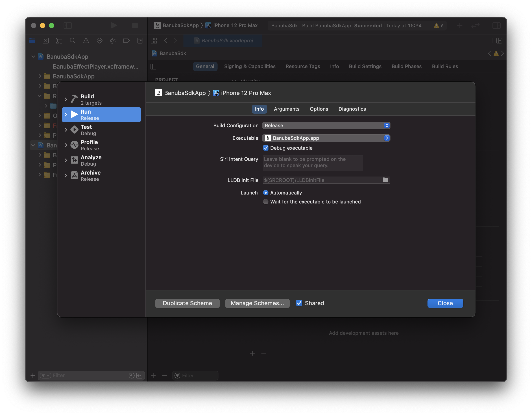Click the navigator recent files clock icon

[131, 375]
